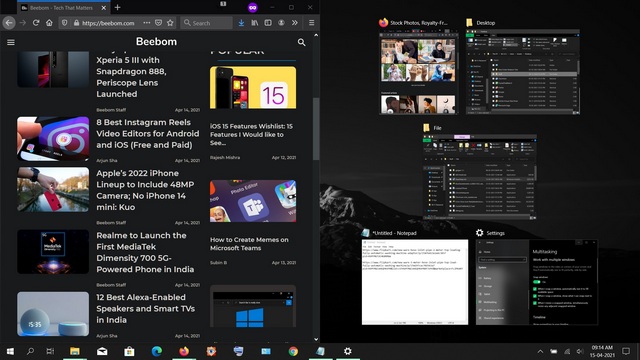Click the MediaTek Dimensity article thumbnail
The image size is (640, 360).
click(x=53, y=251)
